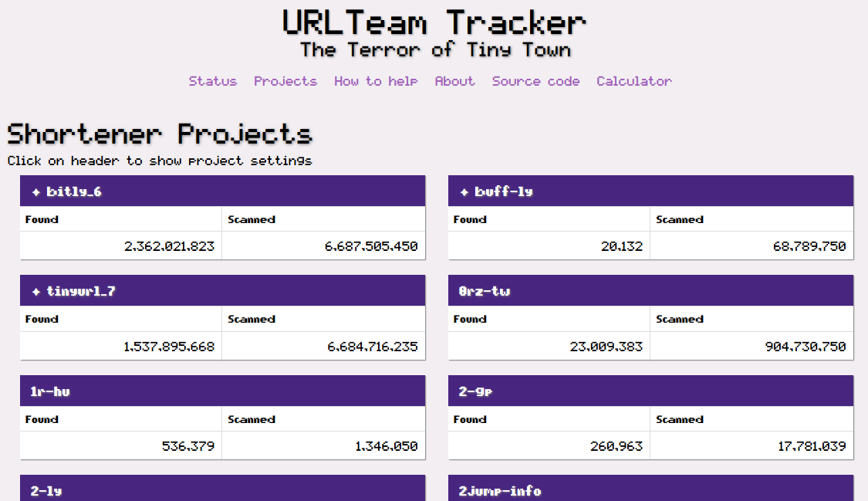
Task: Click the URLTeam Tracker page title
Action: pos(434,23)
